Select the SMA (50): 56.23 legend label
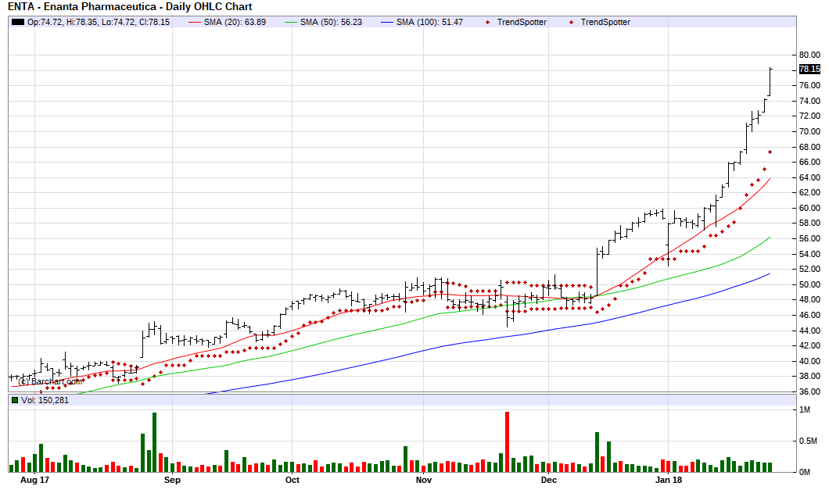 click(331, 22)
